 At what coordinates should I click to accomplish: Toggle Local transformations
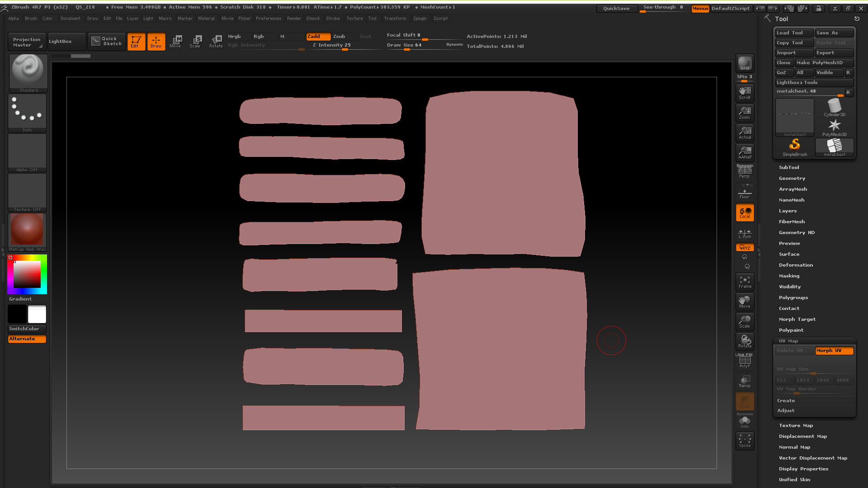click(745, 212)
